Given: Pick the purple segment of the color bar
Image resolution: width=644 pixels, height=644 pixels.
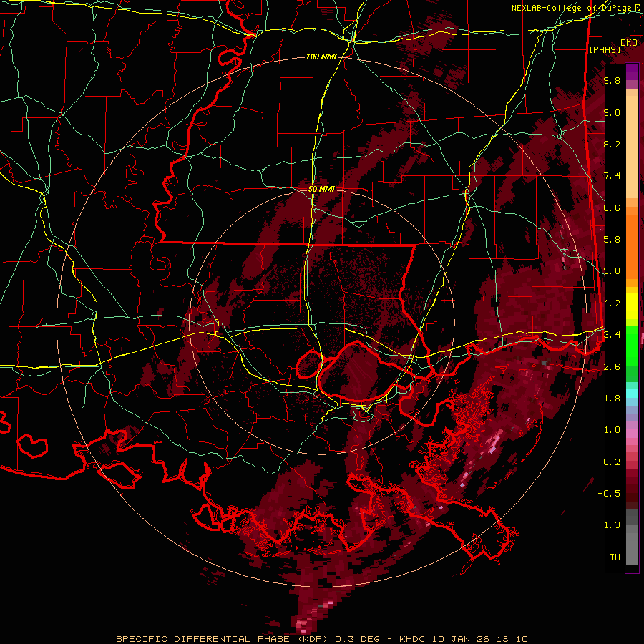Looking at the screenshot, I should click(x=632, y=72).
